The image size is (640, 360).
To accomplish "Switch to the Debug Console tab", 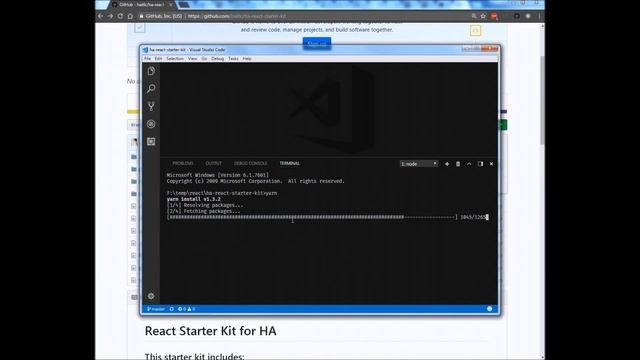I will click(251, 163).
